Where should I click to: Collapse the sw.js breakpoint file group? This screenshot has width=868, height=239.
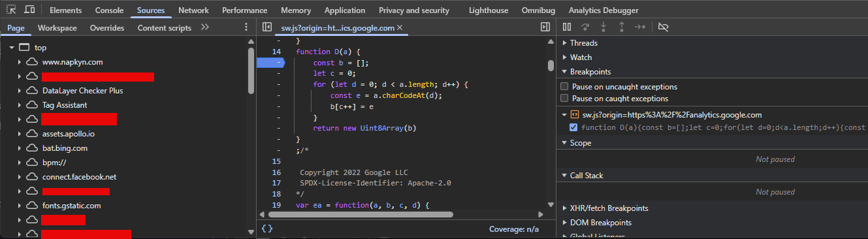[x=565, y=115]
